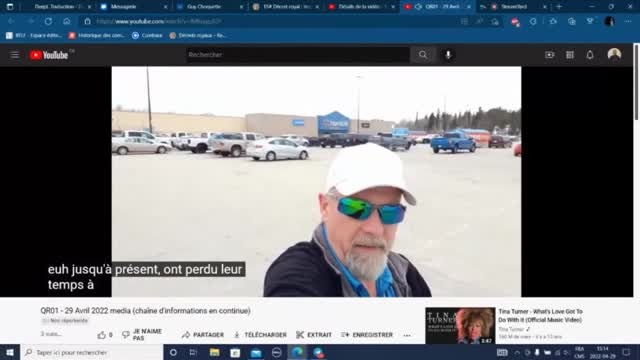Screen dimensions: 640x360
Task: Open Cortana circle icon on taskbar
Action: point(173,352)
